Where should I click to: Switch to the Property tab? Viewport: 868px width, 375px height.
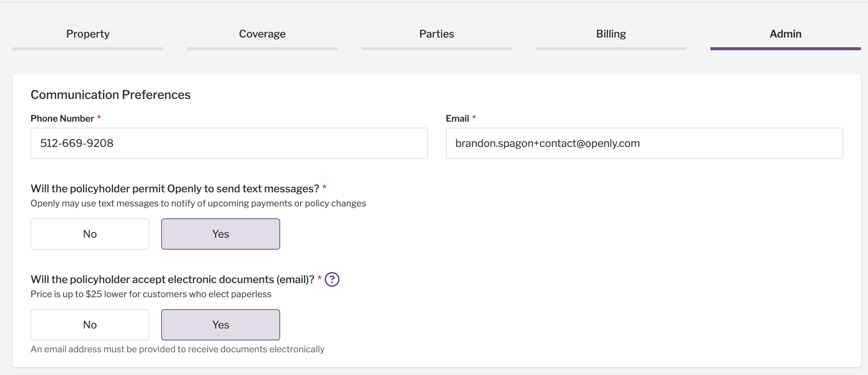point(88,34)
